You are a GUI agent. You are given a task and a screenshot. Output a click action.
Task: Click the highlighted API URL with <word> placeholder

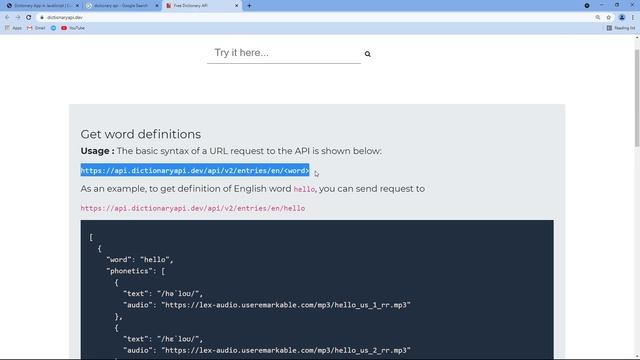click(x=195, y=171)
